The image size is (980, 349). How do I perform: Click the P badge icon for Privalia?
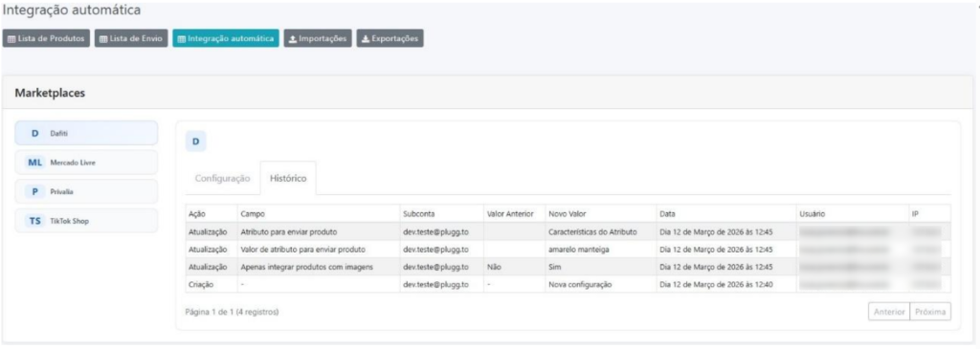(x=35, y=191)
